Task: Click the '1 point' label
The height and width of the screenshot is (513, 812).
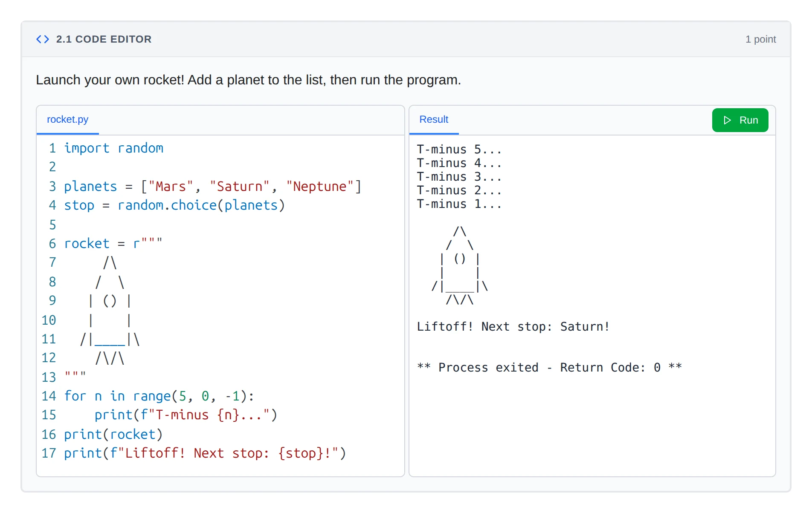Action: (760, 39)
